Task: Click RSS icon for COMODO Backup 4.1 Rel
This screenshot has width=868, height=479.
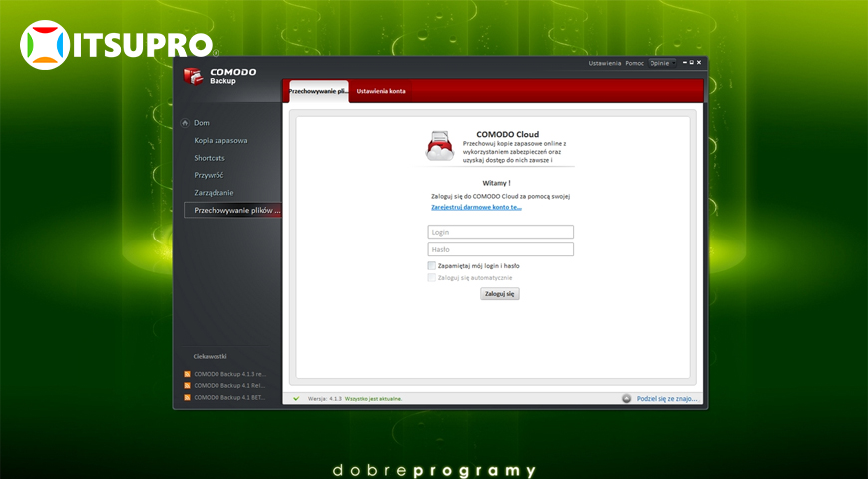Action: pyautogui.click(x=188, y=386)
